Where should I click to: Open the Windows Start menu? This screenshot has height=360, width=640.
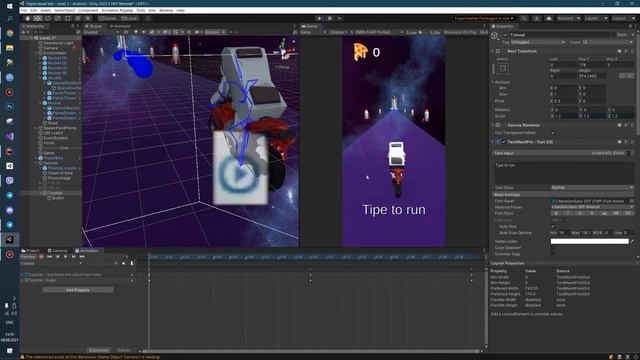(9, 6)
